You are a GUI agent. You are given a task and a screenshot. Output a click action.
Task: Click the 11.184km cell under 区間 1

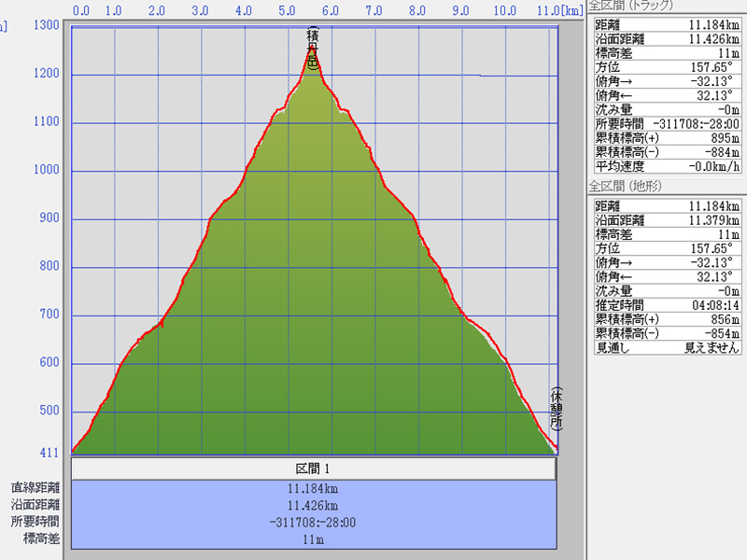click(x=314, y=487)
